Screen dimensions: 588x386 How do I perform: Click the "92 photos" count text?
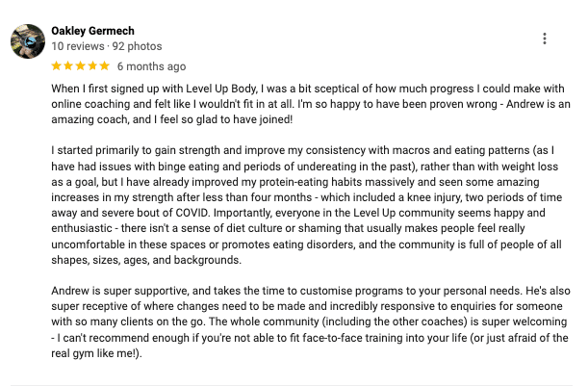139,46
